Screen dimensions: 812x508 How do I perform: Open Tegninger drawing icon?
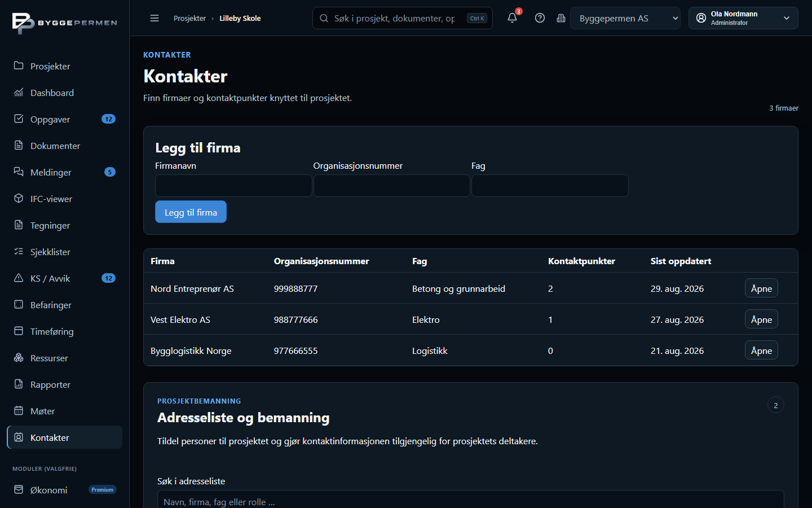[19, 225]
